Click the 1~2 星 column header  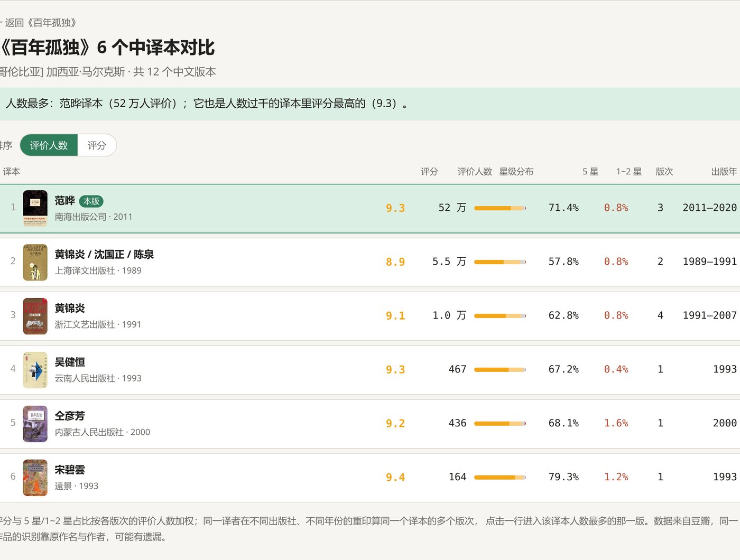[x=629, y=172]
